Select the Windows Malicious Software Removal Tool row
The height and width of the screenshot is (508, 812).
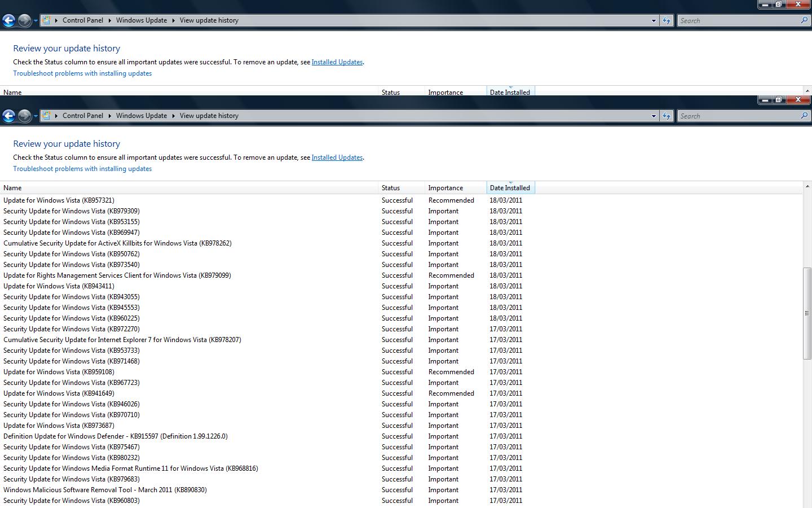[401, 490]
